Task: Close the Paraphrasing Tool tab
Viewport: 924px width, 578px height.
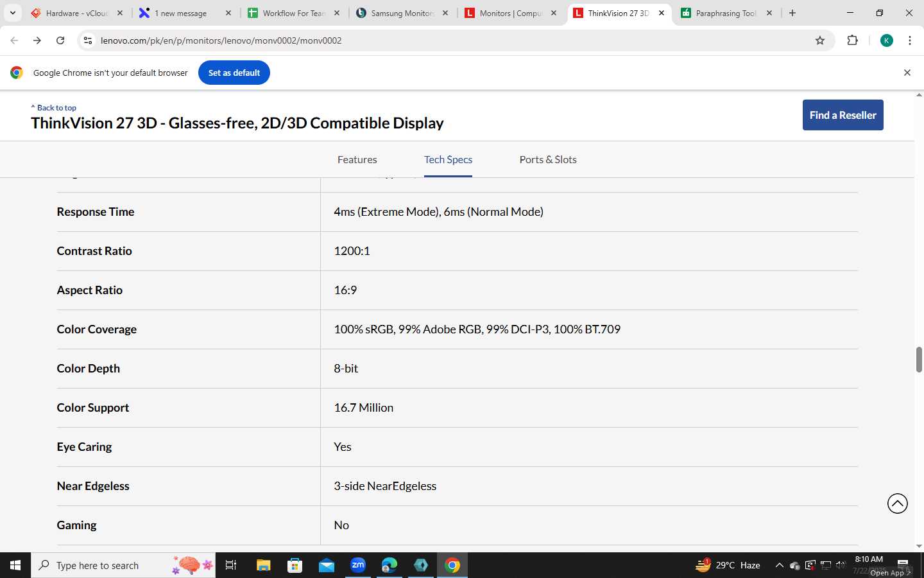Action: 769,13
